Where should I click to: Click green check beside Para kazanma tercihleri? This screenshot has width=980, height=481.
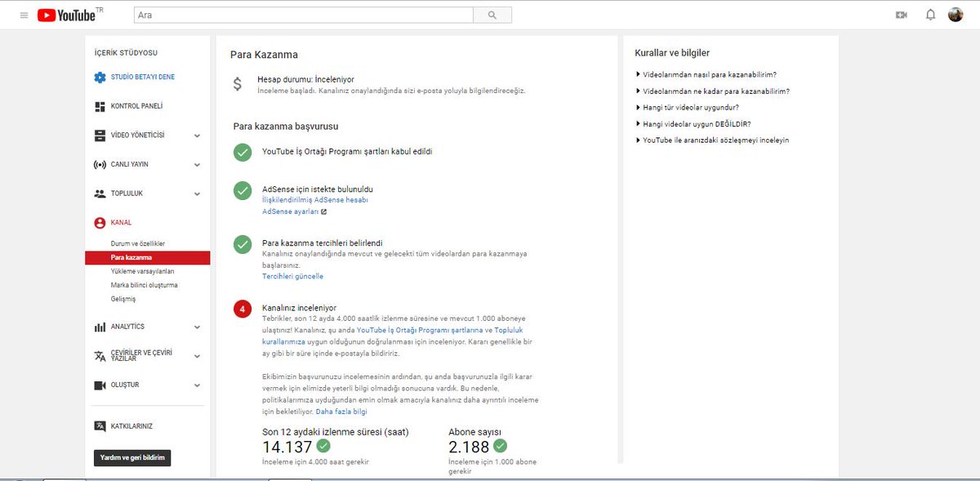click(243, 244)
